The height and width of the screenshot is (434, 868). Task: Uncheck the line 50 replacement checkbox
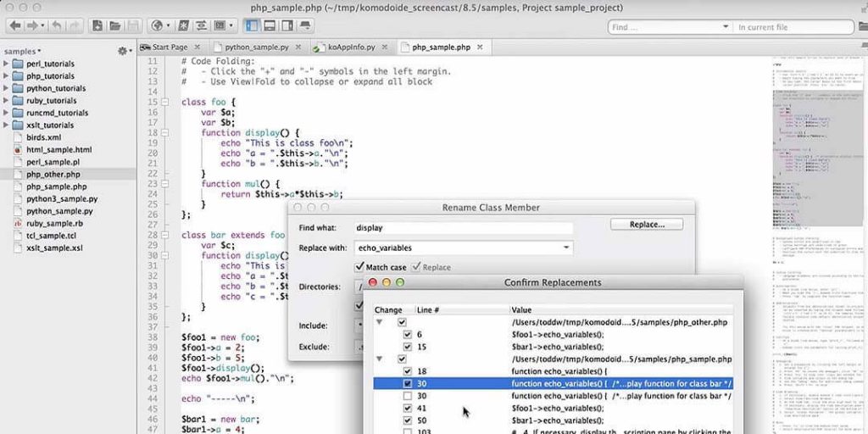(x=408, y=420)
